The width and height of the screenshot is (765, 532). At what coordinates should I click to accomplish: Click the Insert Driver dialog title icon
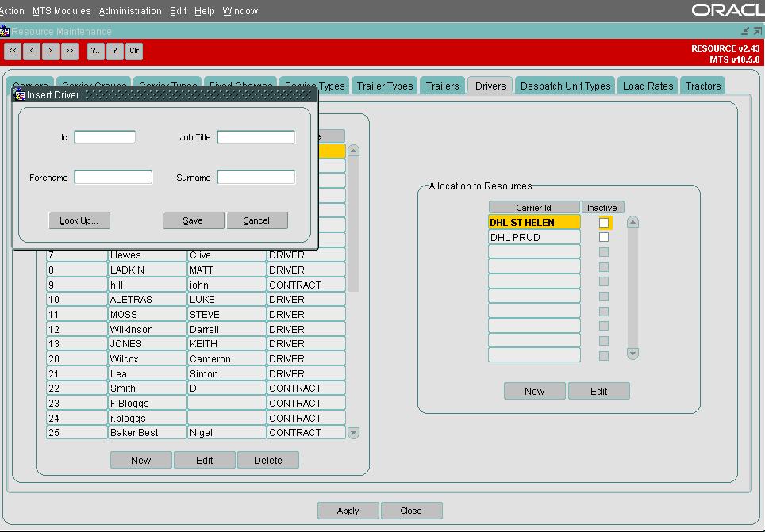point(20,94)
